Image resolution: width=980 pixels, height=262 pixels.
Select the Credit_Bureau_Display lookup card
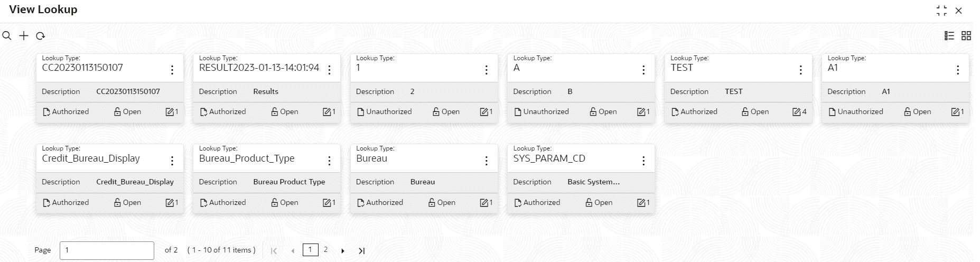(110, 179)
